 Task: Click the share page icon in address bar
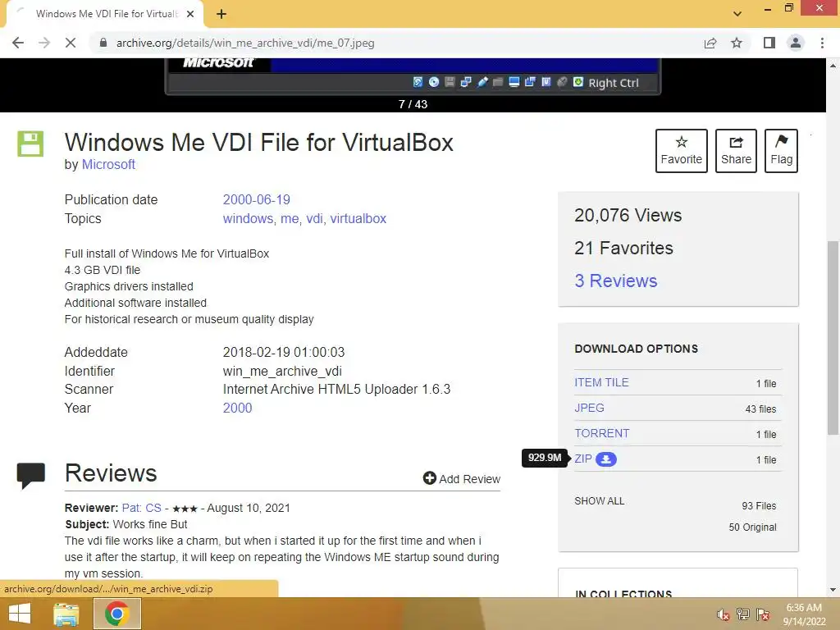tap(710, 43)
